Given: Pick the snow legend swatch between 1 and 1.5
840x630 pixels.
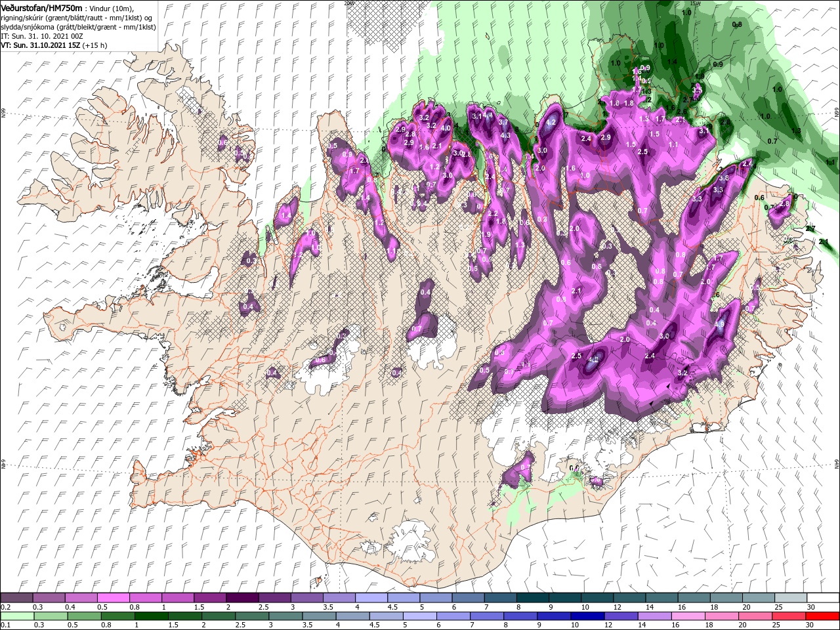Looking at the screenshot, I should pyautogui.click(x=178, y=598).
